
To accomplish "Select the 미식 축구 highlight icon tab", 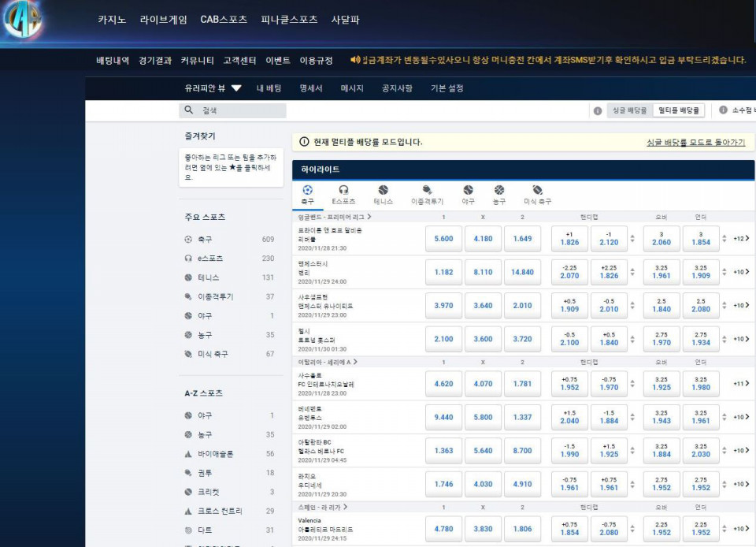I will (538, 190).
